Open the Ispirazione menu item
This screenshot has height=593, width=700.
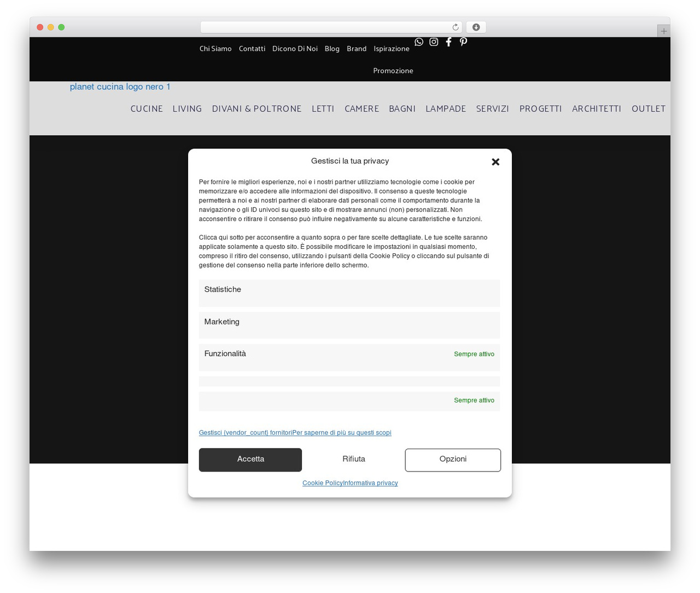pos(392,49)
